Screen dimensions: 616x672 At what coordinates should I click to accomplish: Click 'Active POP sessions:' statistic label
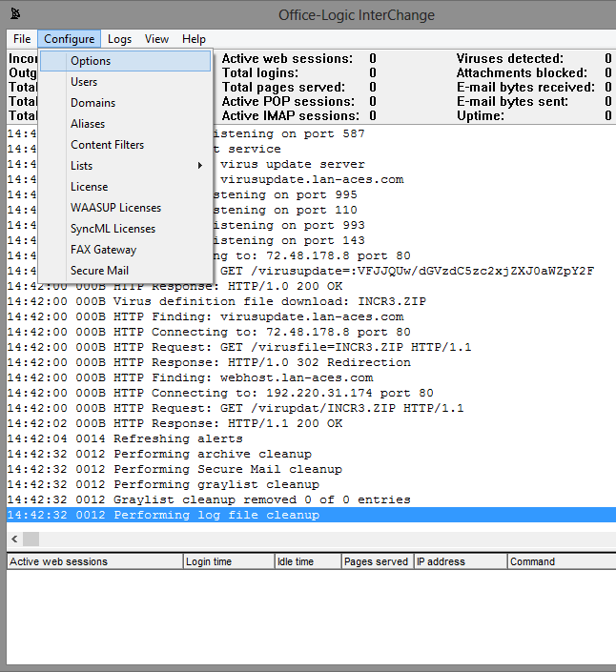pos(288,102)
